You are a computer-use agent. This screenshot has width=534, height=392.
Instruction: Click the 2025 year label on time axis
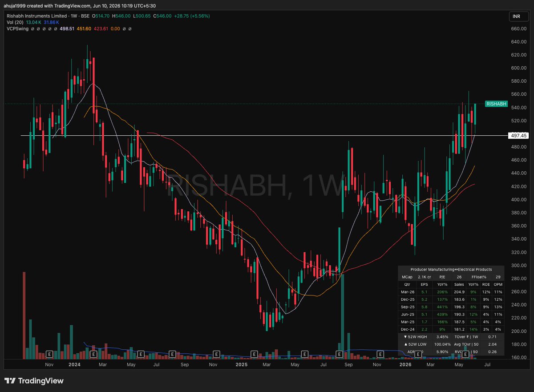pos(241,364)
